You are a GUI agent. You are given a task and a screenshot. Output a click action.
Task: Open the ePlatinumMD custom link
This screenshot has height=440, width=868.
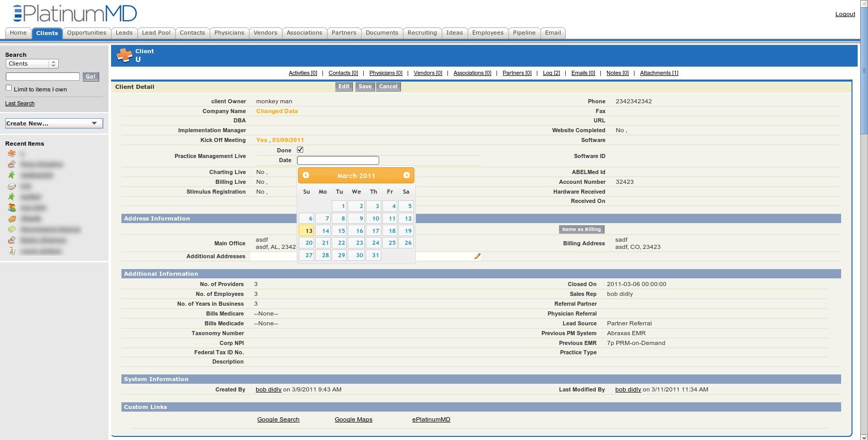tap(431, 420)
